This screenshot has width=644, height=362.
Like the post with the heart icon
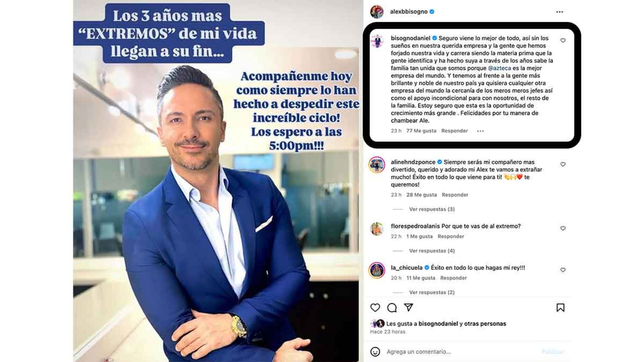pyautogui.click(x=375, y=308)
